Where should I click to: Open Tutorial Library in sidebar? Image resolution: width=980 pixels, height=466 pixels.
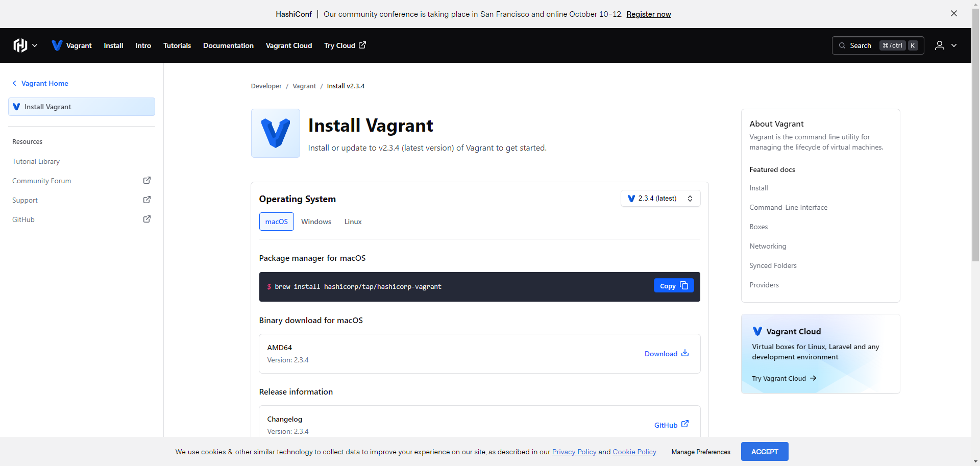pyautogui.click(x=36, y=161)
